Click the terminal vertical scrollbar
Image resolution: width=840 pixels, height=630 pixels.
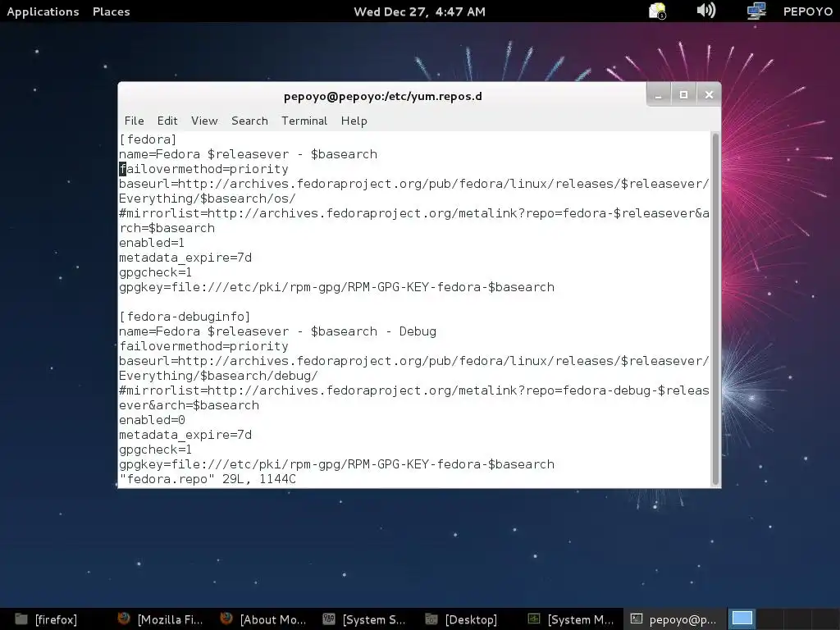[x=715, y=309]
